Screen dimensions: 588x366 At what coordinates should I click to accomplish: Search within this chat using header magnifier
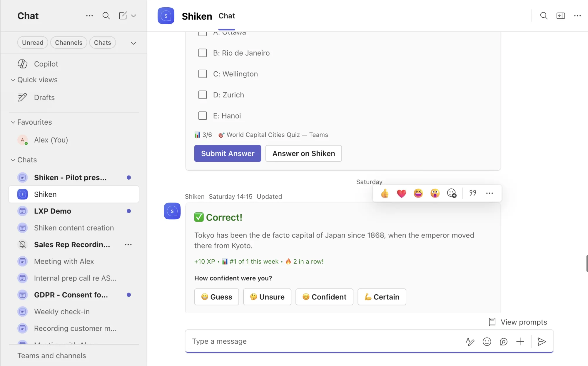pos(544,16)
